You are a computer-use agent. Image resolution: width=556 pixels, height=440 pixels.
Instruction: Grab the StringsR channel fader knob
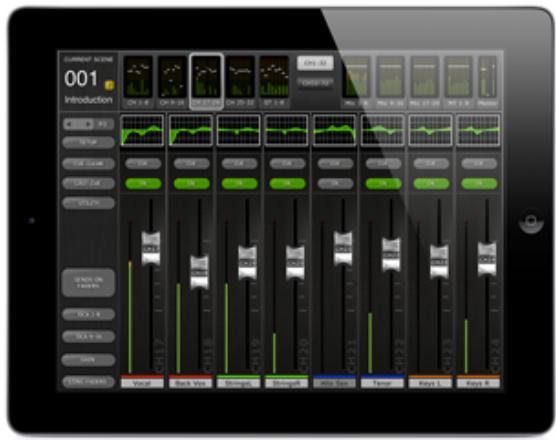(295, 263)
